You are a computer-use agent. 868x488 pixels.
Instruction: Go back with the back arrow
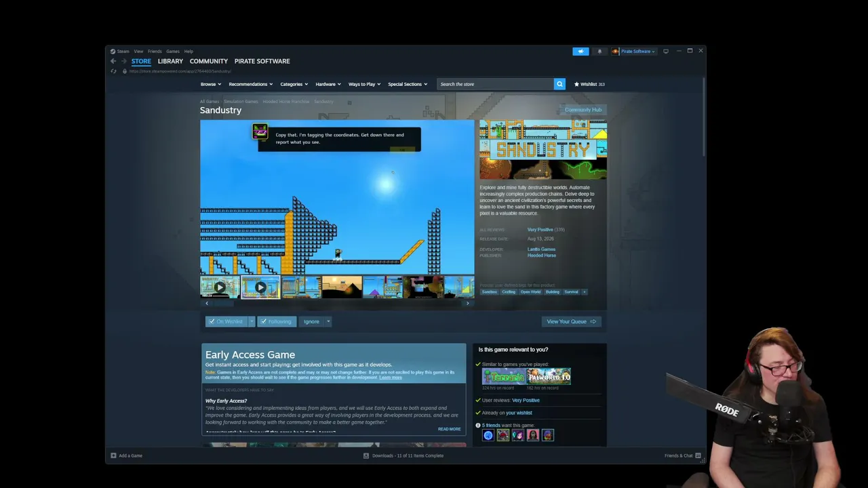(113, 61)
